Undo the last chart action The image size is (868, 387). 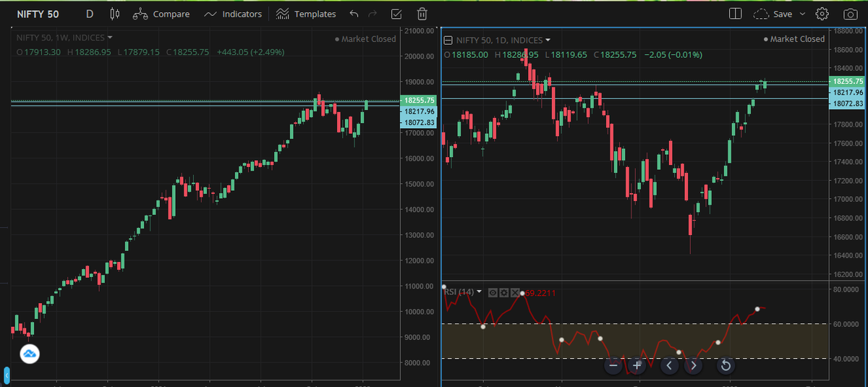[x=354, y=14]
